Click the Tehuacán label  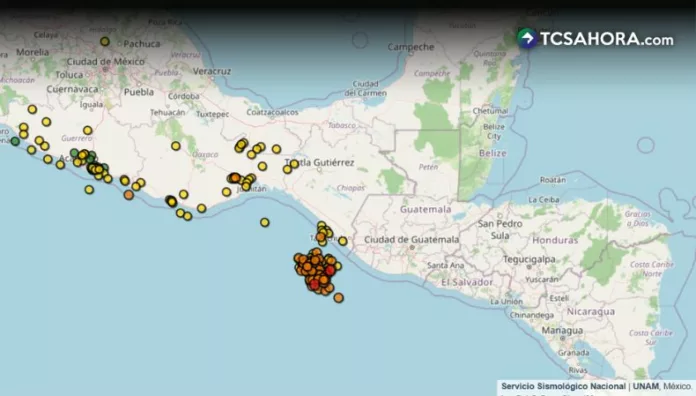[x=167, y=112]
